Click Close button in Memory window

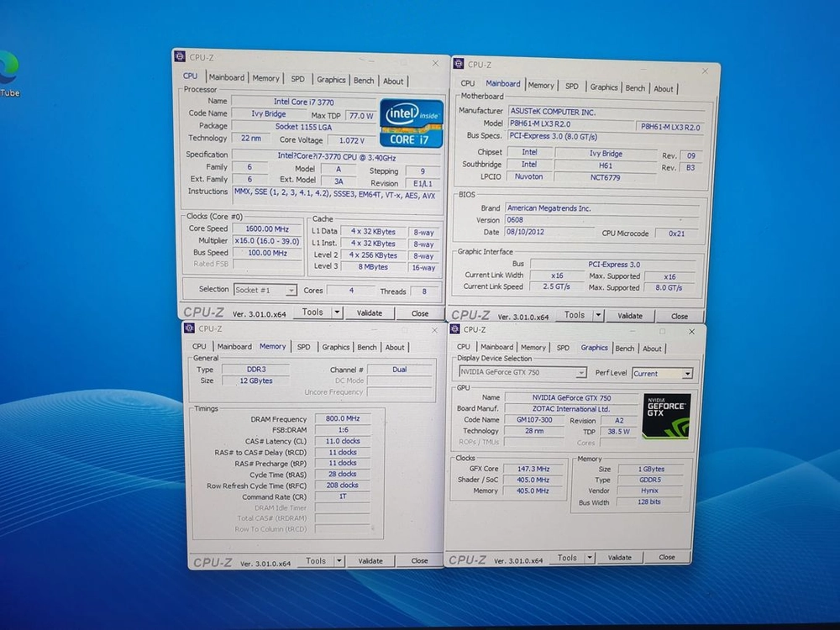tap(419, 560)
